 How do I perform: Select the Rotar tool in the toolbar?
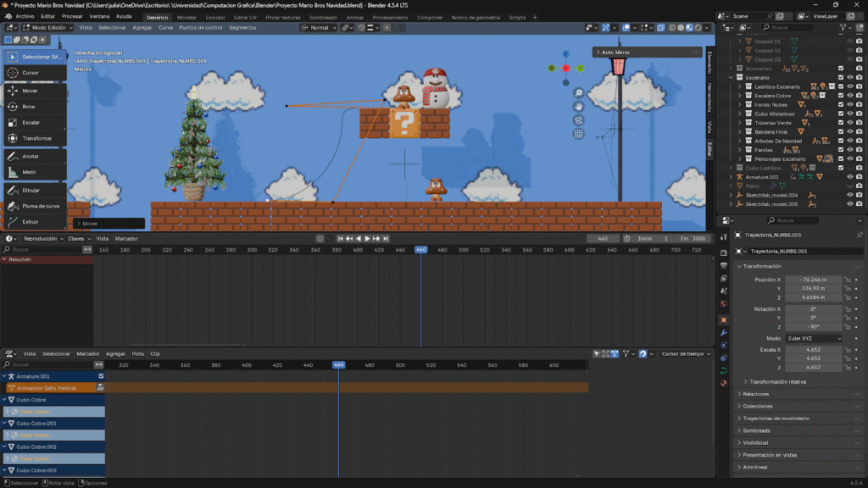pyautogui.click(x=29, y=107)
